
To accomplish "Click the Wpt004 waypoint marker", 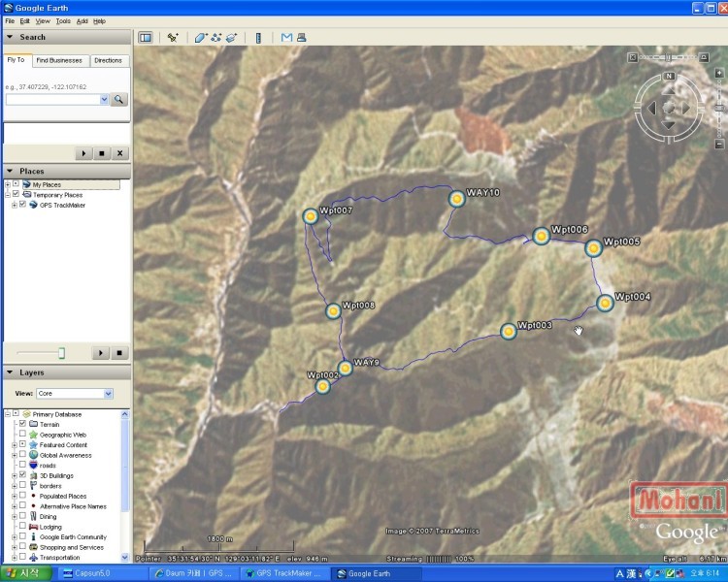I will (x=605, y=303).
